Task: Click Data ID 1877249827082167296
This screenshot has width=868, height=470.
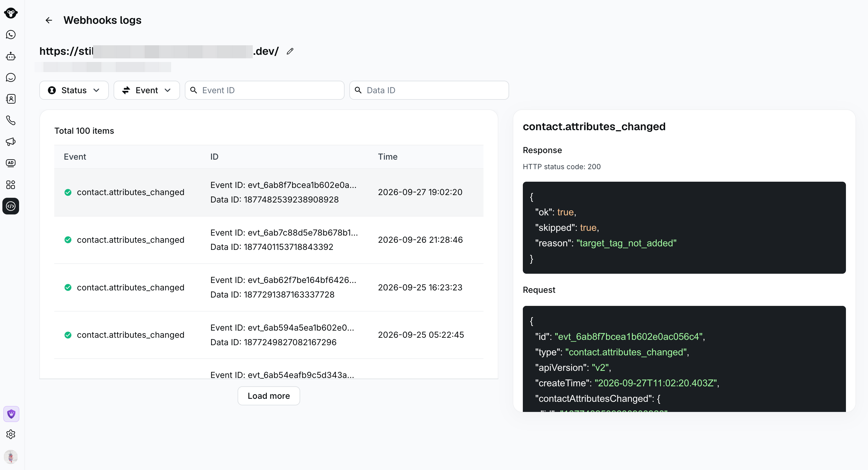Action: pos(273,342)
